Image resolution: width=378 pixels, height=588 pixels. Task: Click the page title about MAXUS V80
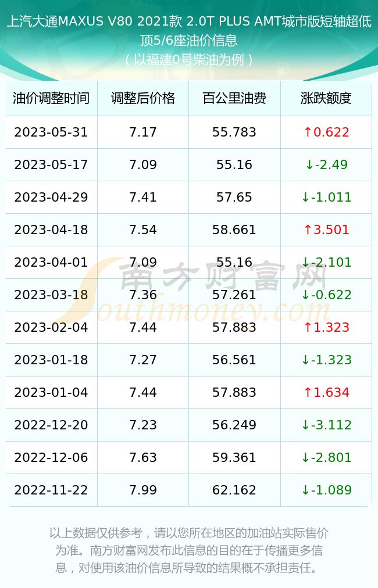[189, 30]
